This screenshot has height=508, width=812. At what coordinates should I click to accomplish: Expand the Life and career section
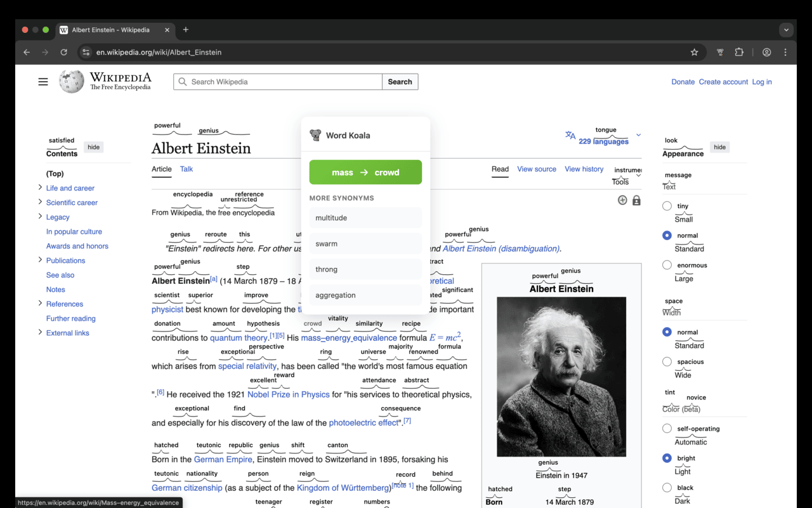(40, 187)
